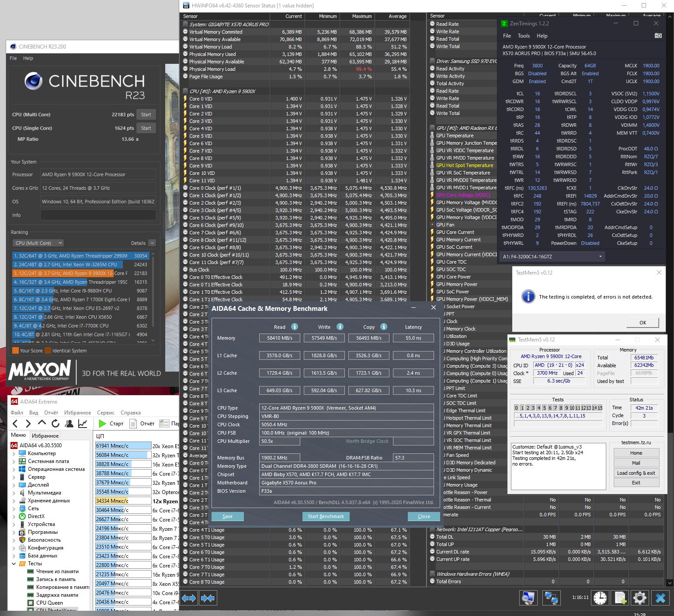Open AIDA64 graph chart icon
Screen dimensions: 674x616
pos(83,423)
